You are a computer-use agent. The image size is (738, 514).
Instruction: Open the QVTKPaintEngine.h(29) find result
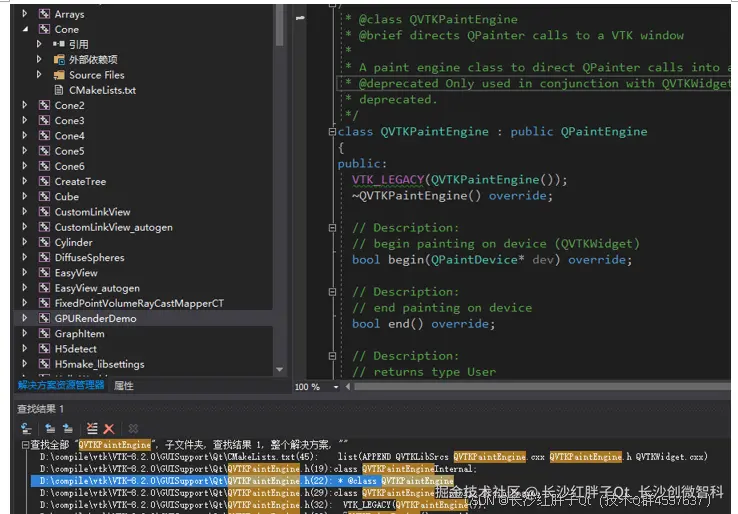(x=238, y=493)
